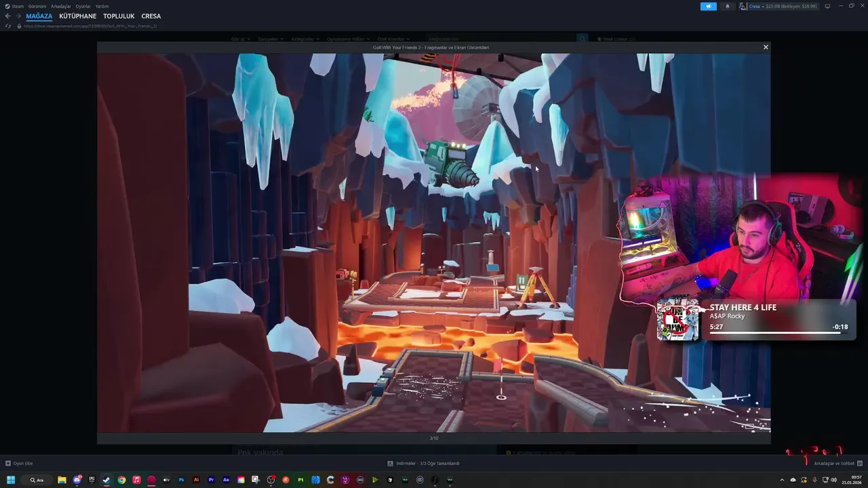Switch Steam to Big Picture mode
868x488 pixels.
coord(827,6)
